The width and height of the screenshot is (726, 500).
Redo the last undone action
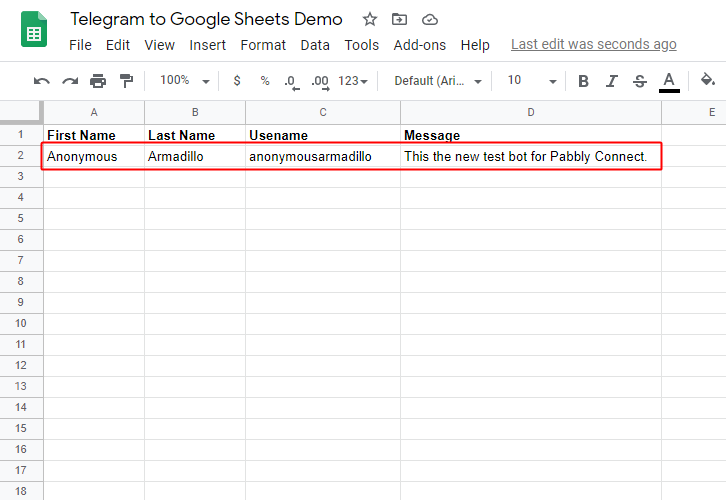(x=70, y=81)
